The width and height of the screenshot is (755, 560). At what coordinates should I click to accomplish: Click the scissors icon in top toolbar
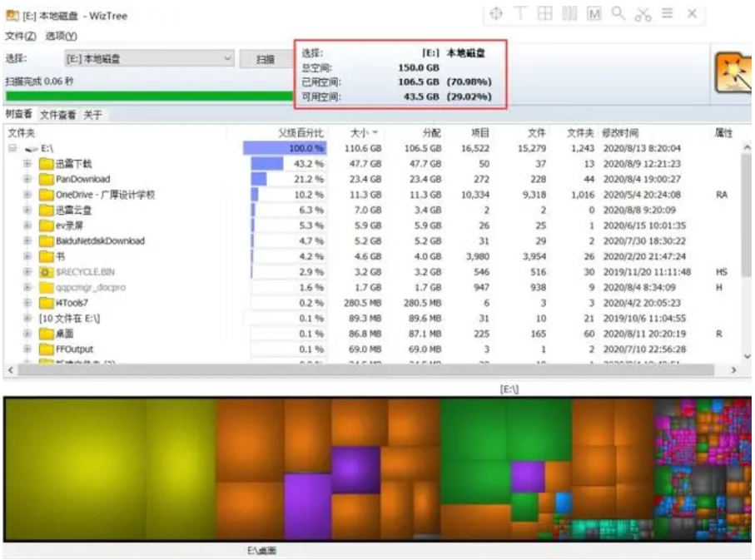[x=643, y=14]
